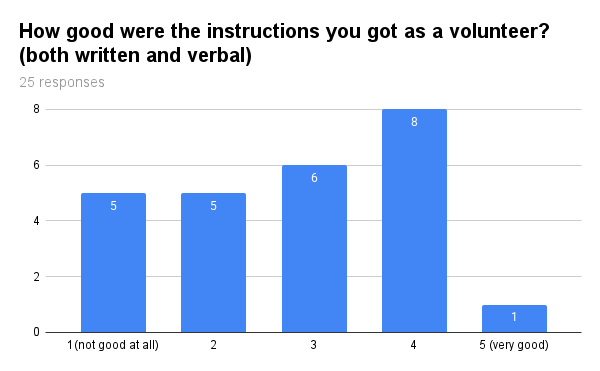Select the '1 (not good at all)' axis label
This screenshot has width=600, height=371.
[x=113, y=345]
